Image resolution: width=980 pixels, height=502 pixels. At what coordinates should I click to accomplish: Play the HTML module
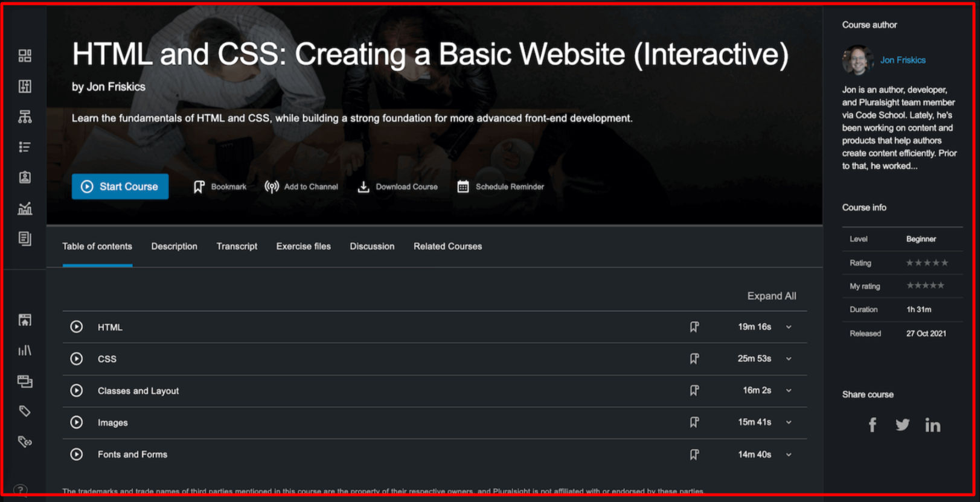(x=77, y=327)
